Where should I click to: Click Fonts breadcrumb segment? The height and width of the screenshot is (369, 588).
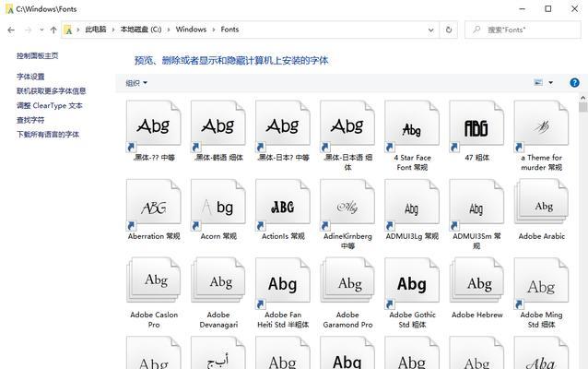click(229, 30)
